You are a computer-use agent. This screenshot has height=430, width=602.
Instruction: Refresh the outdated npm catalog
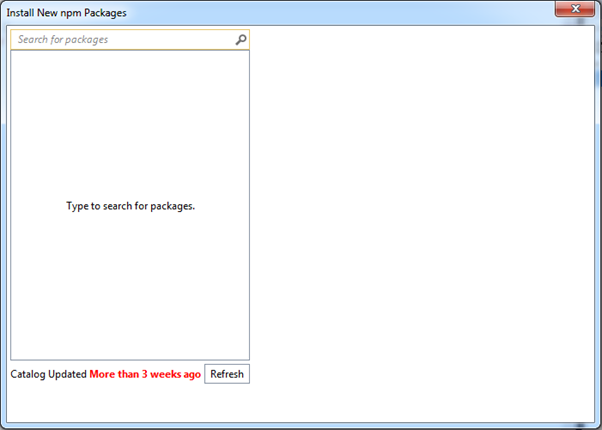(227, 374)
